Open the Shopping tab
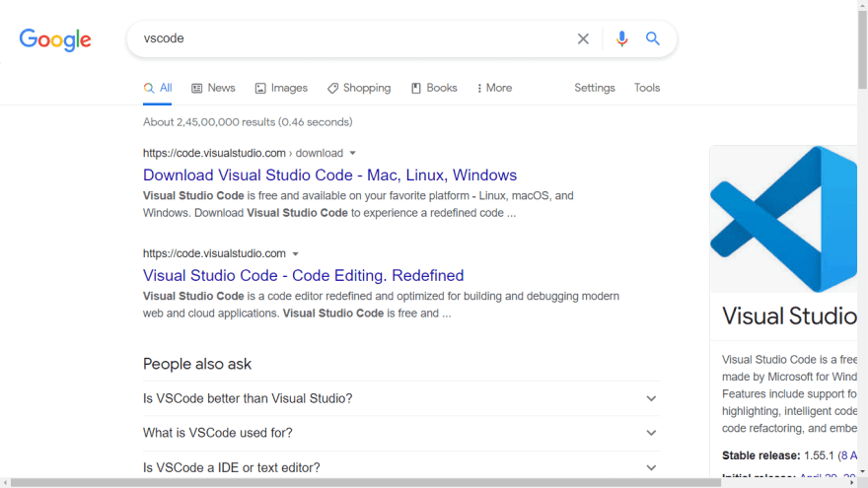 click(359, 88)
